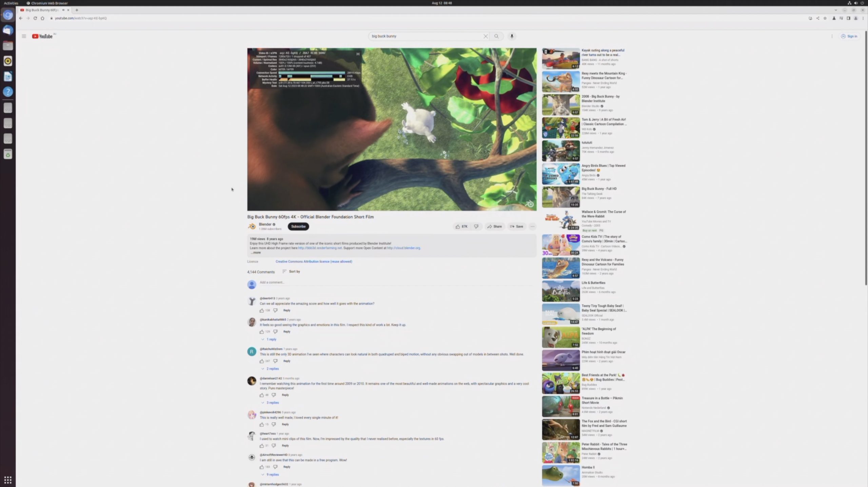Subscribe to the Blender channel
This screenshot has width=868, height=487.
(298, 227)
